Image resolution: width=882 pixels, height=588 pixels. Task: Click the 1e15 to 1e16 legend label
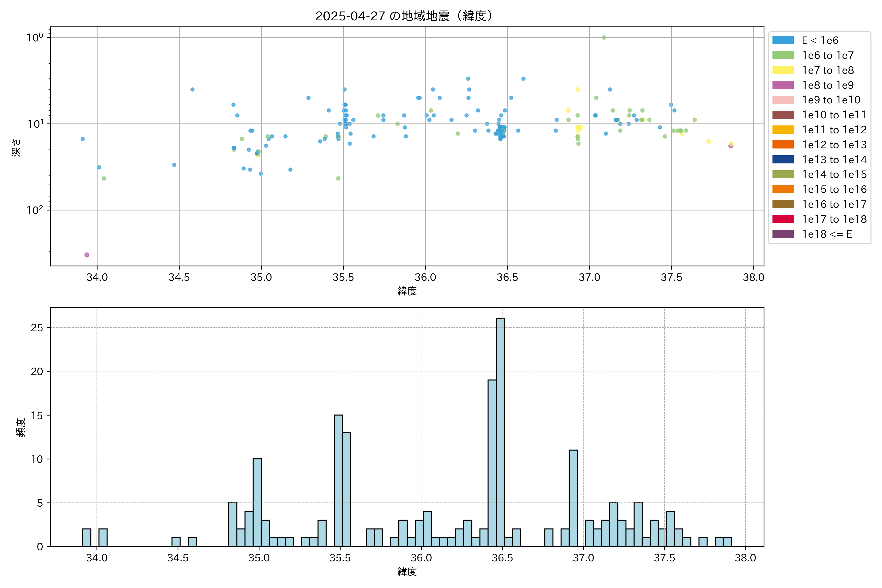tap(834, 189)
